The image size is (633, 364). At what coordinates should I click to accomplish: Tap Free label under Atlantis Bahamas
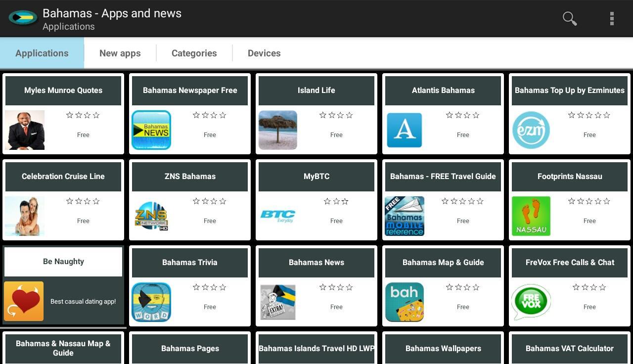coord(463,135)
